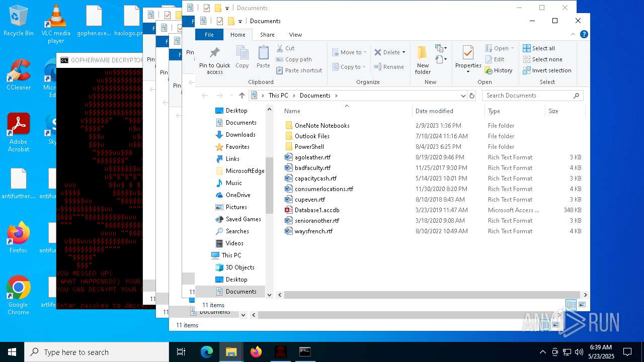The height and width of the screenshot is (362, 644).
Task: Open Google Chrome desktop icon
Action: 19,295
